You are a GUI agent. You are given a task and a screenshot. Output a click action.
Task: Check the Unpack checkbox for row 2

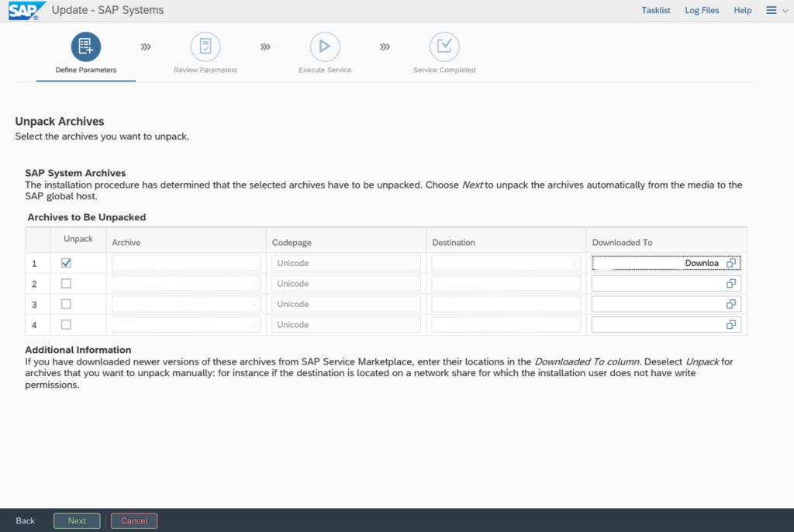(x=66, y=284)
